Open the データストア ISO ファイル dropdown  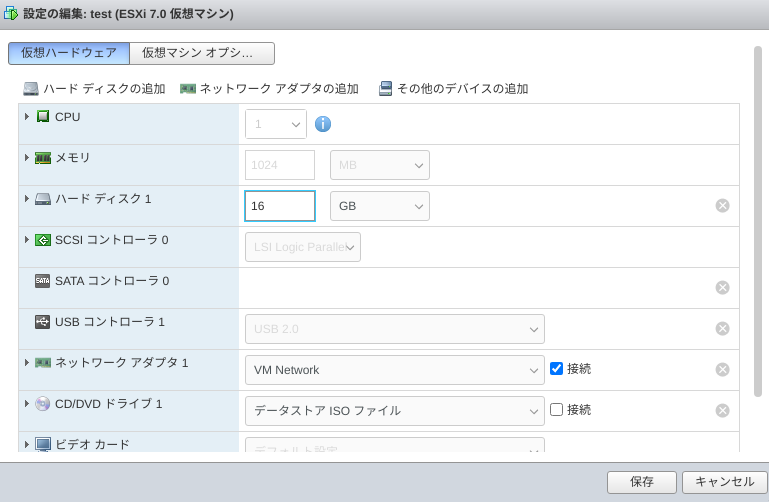[395, 411]
